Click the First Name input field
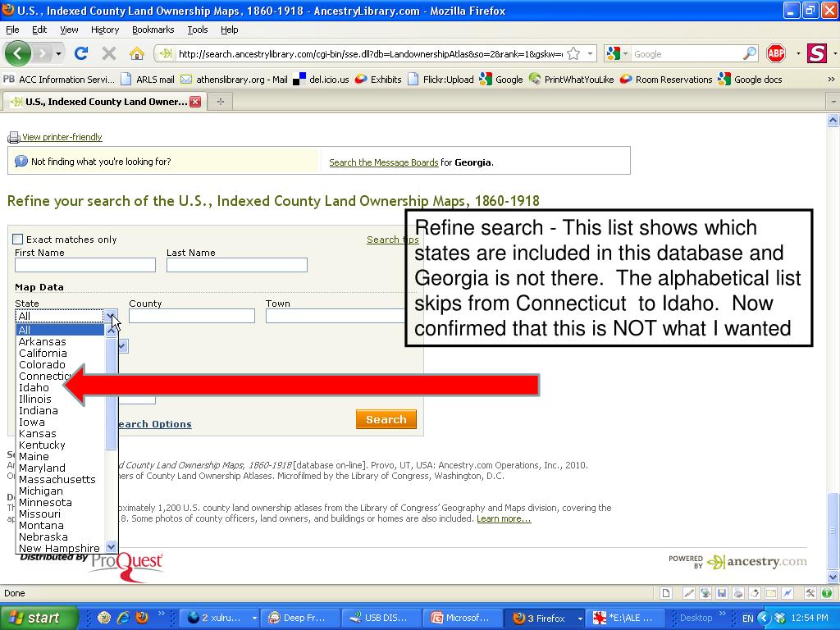This screenshot has height=630, width=840. click(85, 265)
